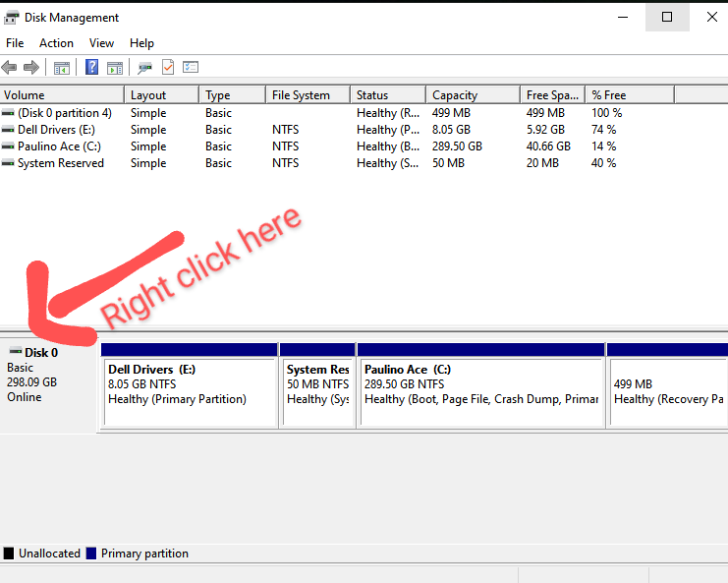Open the Action menu

click(56, 43)
